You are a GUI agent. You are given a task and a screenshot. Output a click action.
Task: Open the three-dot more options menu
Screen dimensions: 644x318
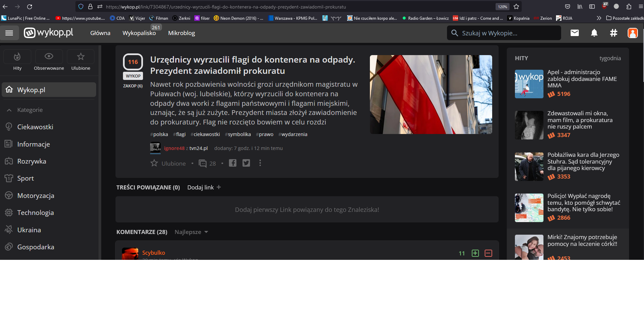click(x=260, y=163)
